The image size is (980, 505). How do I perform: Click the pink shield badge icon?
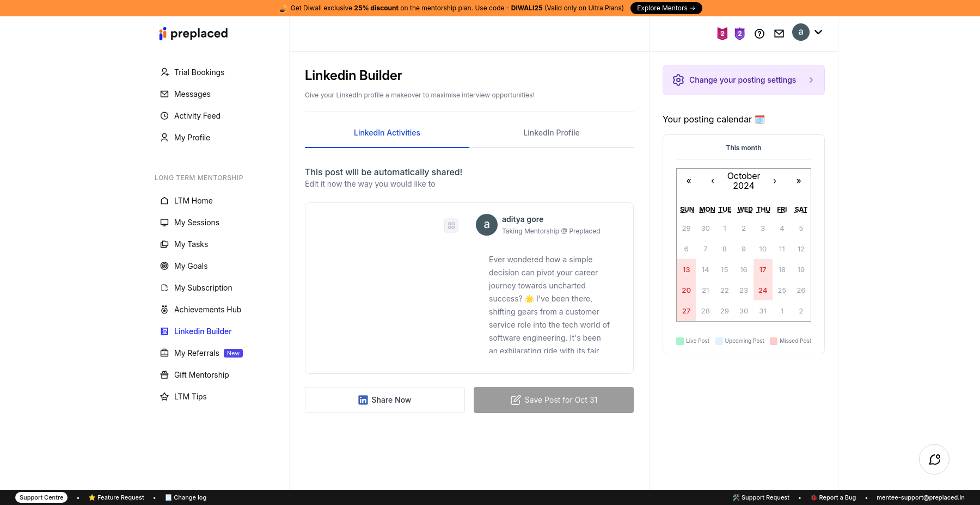[722, 34]
